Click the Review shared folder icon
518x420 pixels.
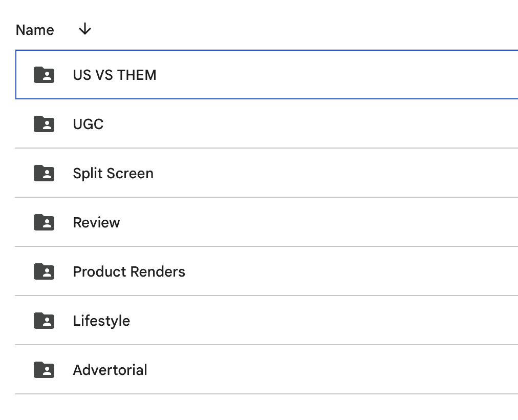(x=44, y=222)
